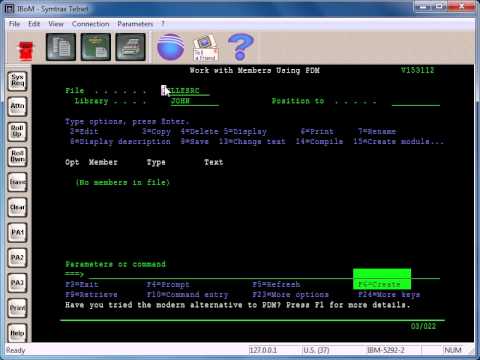Click the 13=Change text option

point(252,142)
